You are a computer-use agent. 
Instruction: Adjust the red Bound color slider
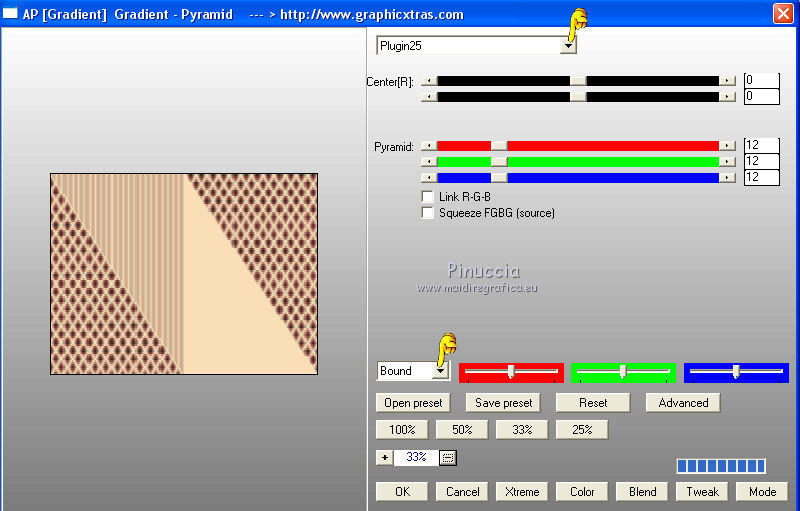(x=511, y=372)
